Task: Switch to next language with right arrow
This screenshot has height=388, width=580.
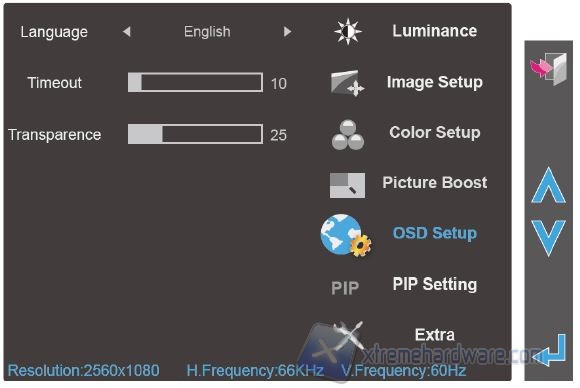Action: click(287, 32)
